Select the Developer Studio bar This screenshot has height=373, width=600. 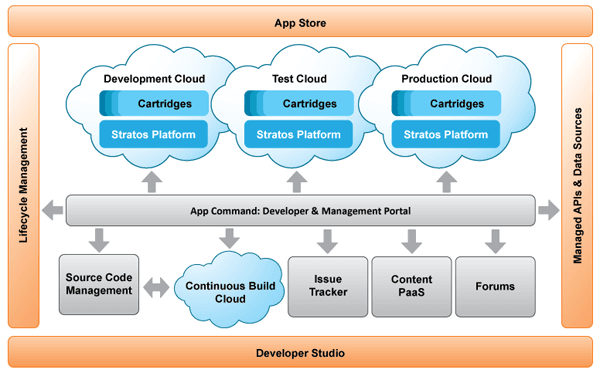(300, 352)
